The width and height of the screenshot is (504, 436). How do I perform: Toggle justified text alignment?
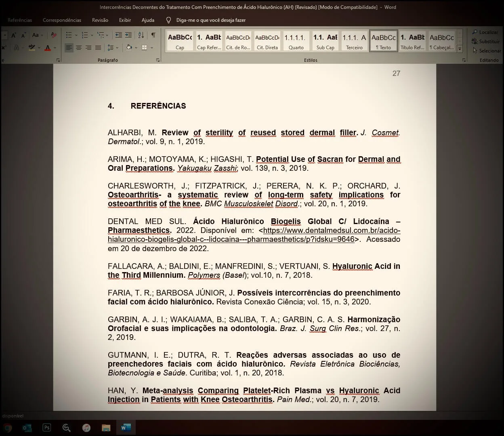coord(98,48)
